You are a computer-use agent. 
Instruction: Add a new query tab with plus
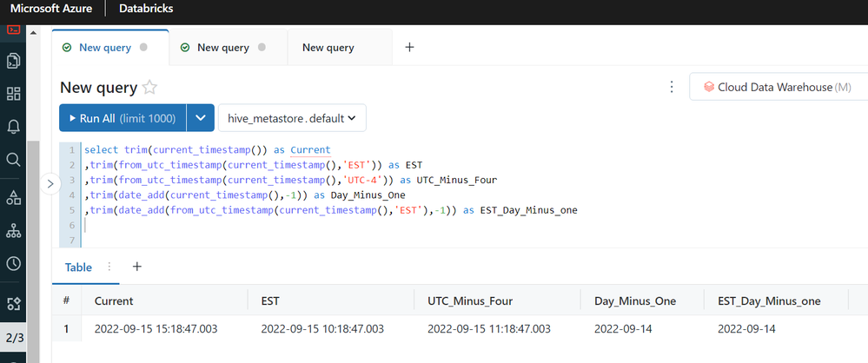[409, 48]
